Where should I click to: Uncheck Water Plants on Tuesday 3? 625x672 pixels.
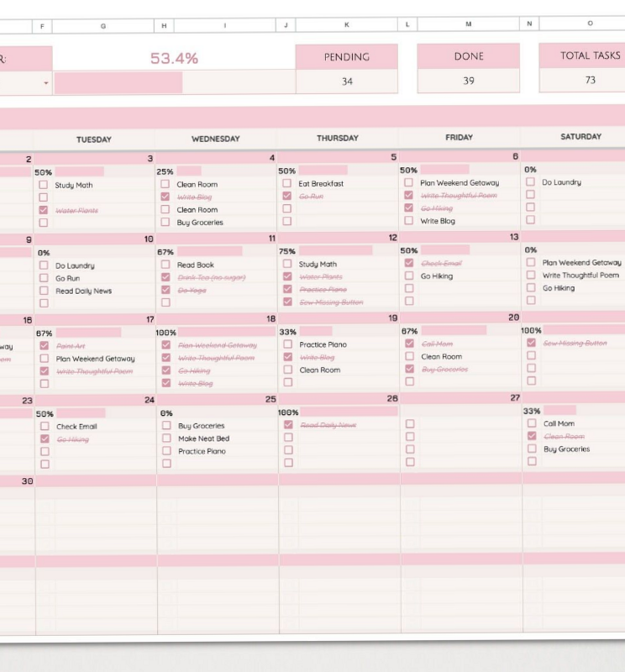44,210
